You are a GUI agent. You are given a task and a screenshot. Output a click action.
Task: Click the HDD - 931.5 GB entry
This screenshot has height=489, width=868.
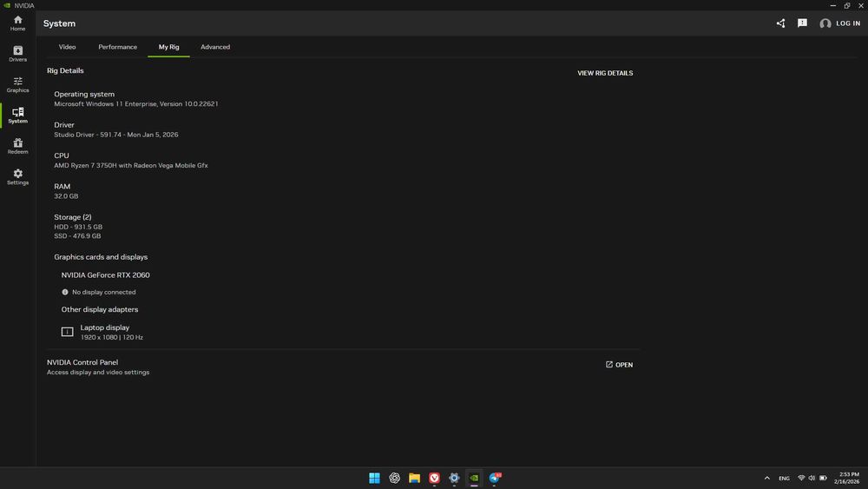(x=78, y=227)
